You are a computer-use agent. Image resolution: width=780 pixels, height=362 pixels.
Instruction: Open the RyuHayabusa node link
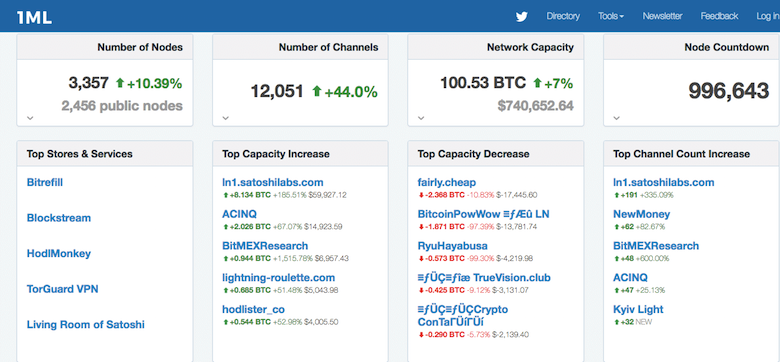(453, 246)
